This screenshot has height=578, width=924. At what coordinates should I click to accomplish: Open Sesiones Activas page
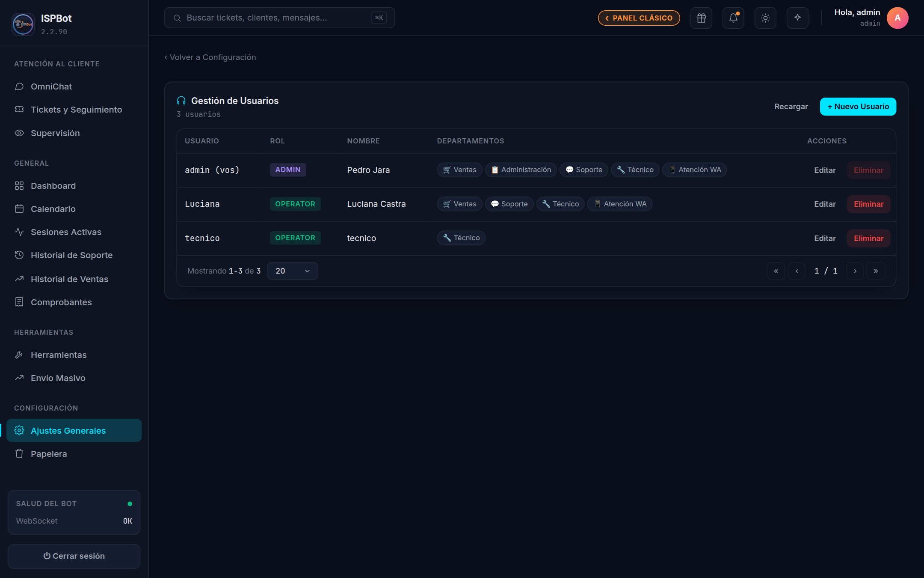coord(74,232)
